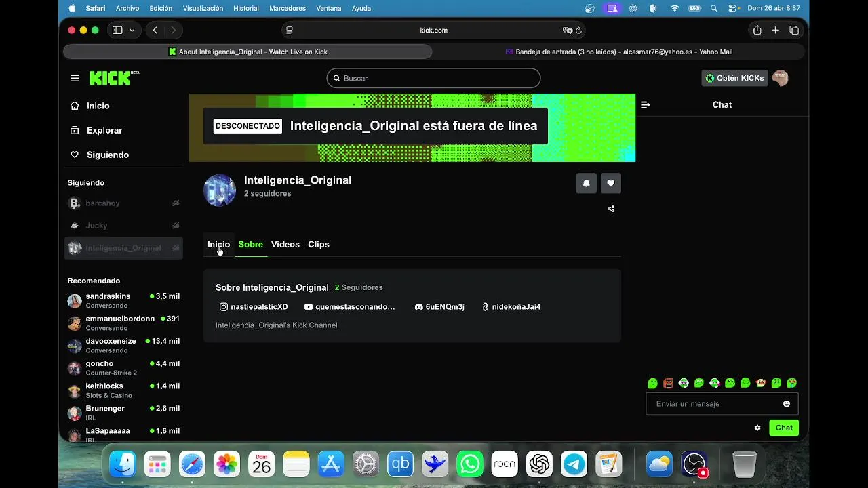
Task: Toggle the Safari sidebar
Action: click(117, 30)
